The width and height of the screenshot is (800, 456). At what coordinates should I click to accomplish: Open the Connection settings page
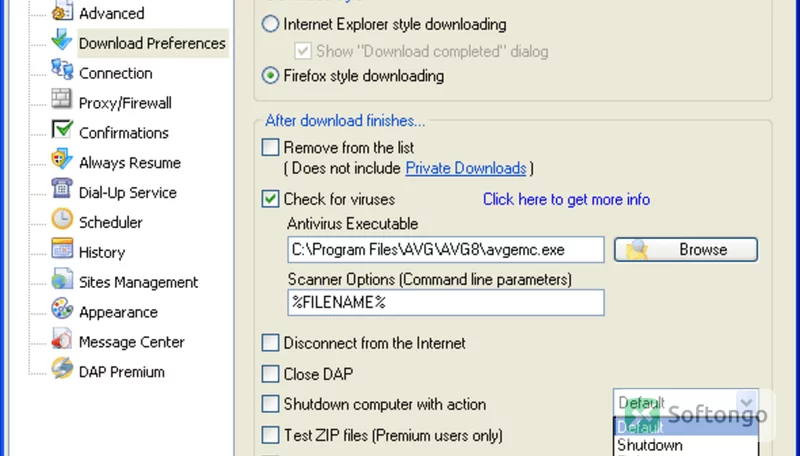115,73
